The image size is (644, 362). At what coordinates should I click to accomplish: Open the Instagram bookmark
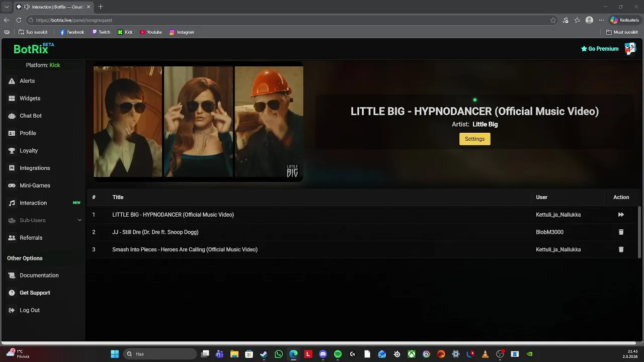point(182,32)
